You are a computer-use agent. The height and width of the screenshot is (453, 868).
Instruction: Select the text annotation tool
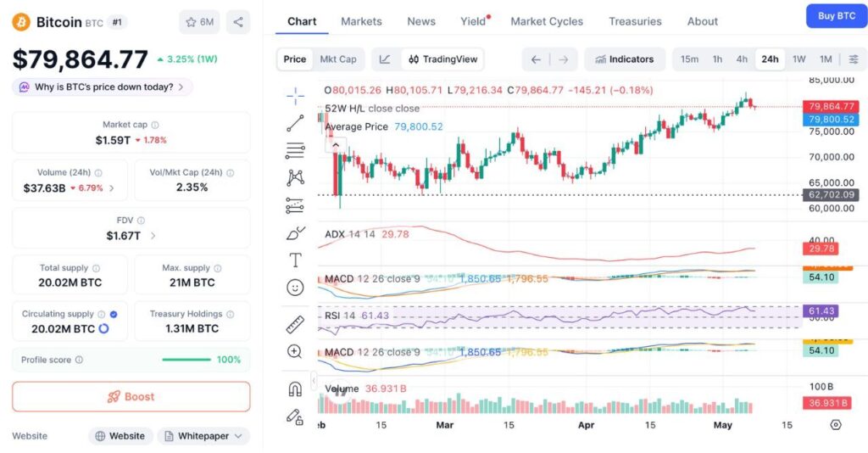coord(295,260)
